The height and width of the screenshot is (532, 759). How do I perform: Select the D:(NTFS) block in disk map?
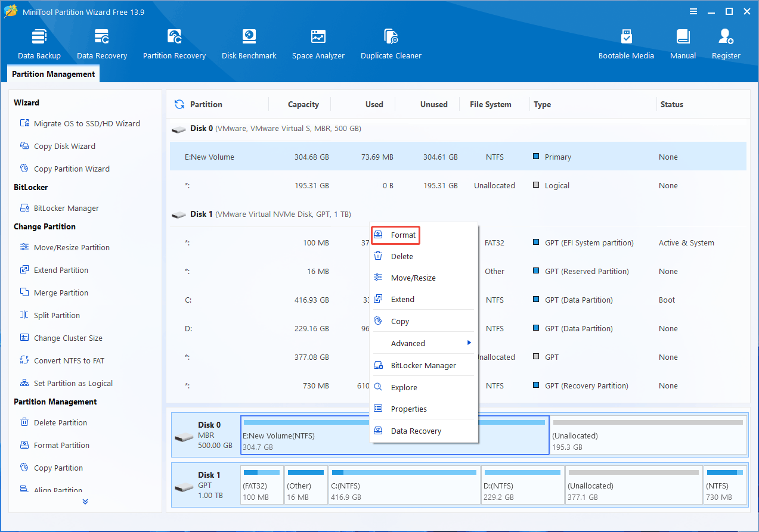[x=522, y=486]
